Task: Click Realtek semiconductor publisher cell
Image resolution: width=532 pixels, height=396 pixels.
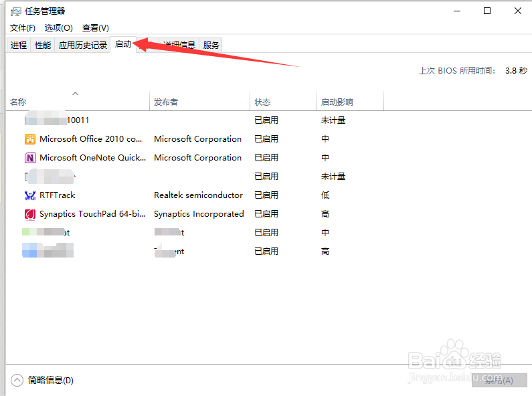Action: pyautogui.click(x=199, y=195)
